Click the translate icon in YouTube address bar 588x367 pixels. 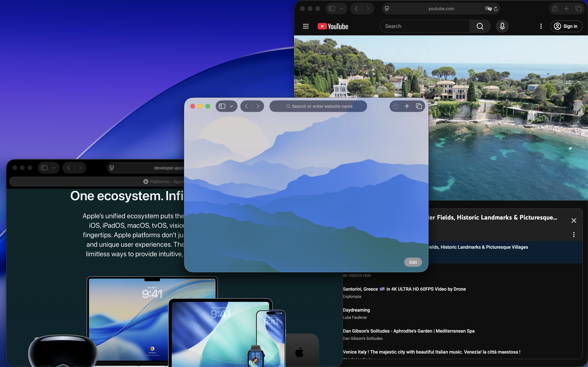(x=488, y=9)
